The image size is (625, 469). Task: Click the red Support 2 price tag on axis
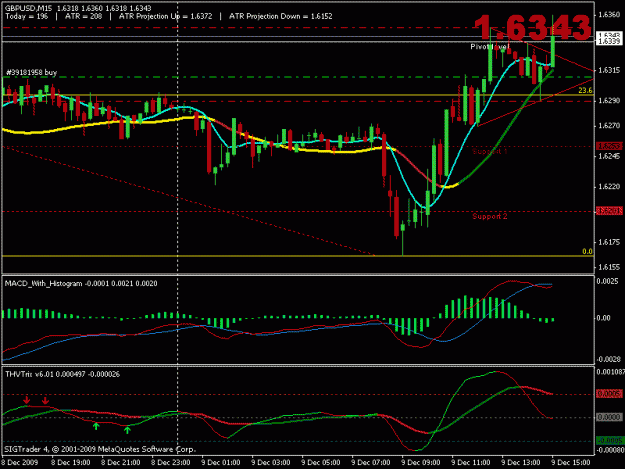point(609,210)
